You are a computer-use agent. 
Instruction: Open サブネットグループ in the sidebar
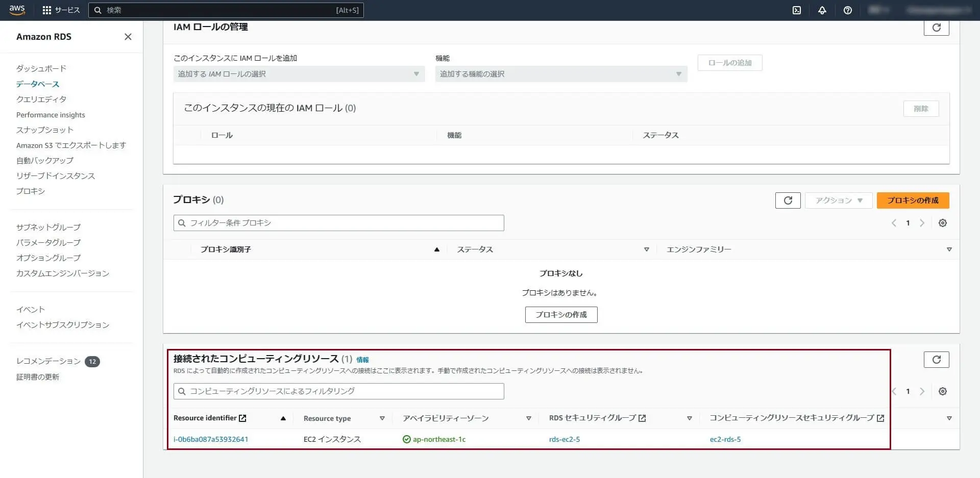[48, 227]
